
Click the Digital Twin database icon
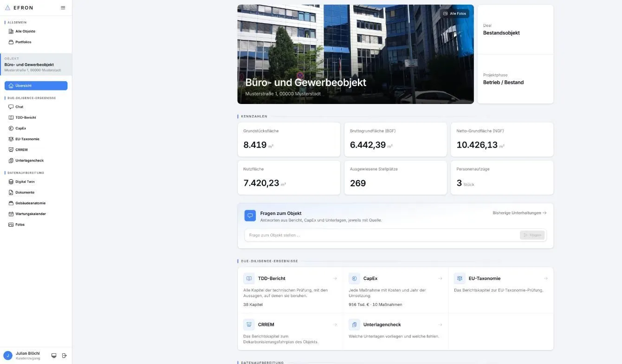click(x=11, y=182)
